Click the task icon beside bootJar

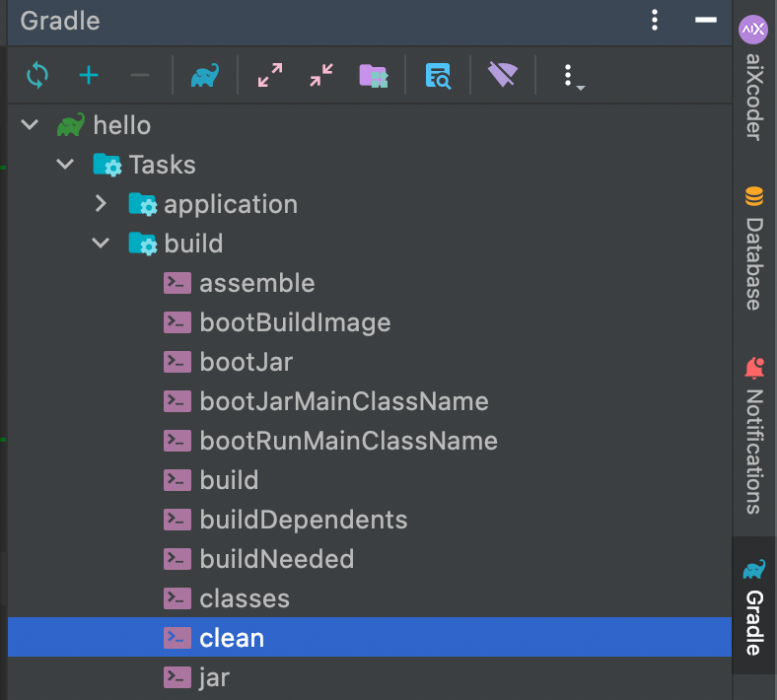[x=177, y=362]
